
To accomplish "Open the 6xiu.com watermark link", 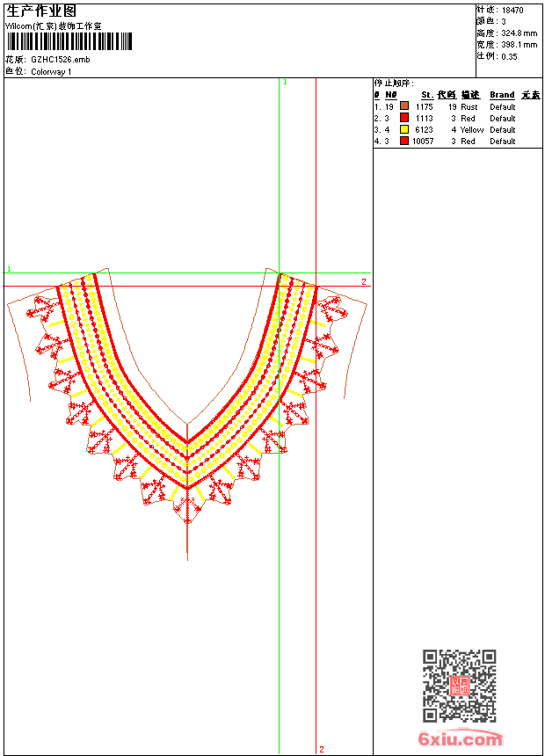I will coord(460,738).
